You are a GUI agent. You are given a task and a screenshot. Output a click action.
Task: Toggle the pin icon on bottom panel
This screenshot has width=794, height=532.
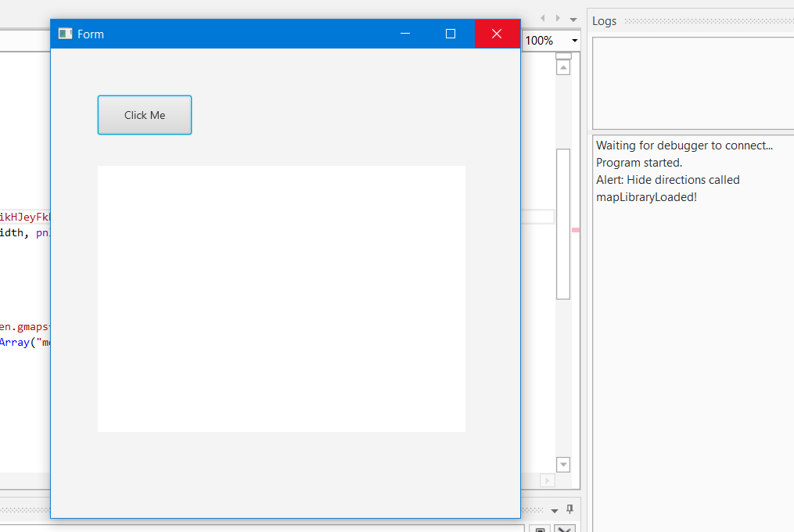pos(569,509)
